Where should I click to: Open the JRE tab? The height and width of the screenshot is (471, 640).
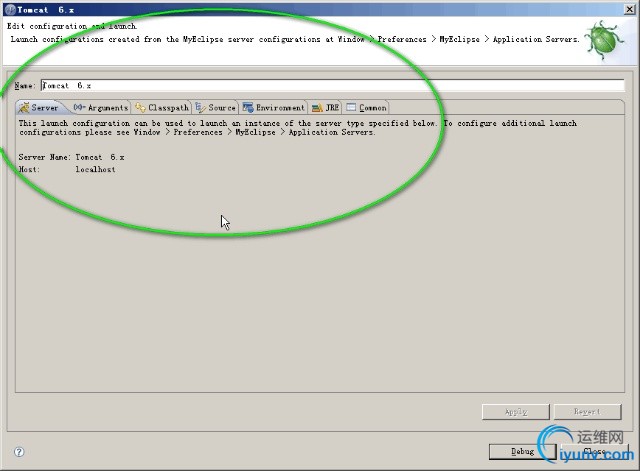[325, 108]
